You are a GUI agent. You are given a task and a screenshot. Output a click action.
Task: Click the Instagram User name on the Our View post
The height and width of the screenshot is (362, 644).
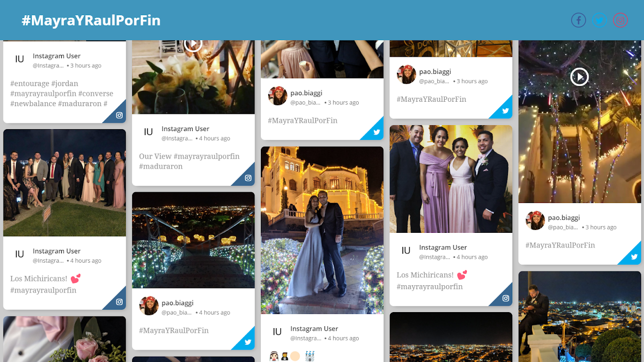point(185,128)
